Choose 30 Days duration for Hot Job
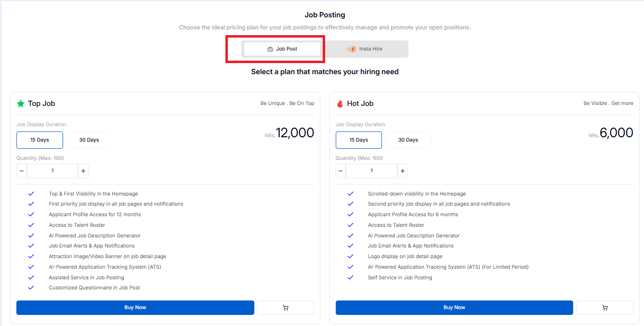Viewport: 644px width, 326px height. coord(408,140)
